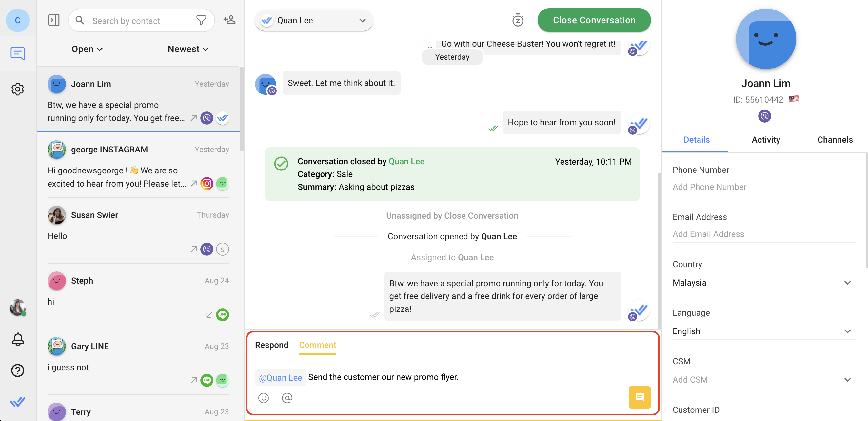
Task: Switch to the Activity tab
Action: point(766,140)
